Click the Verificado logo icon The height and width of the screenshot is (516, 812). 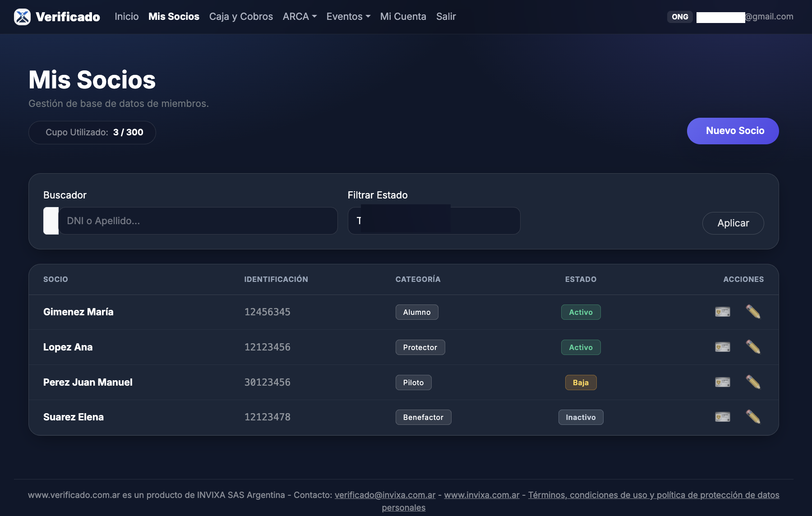[x=22, y=17]
